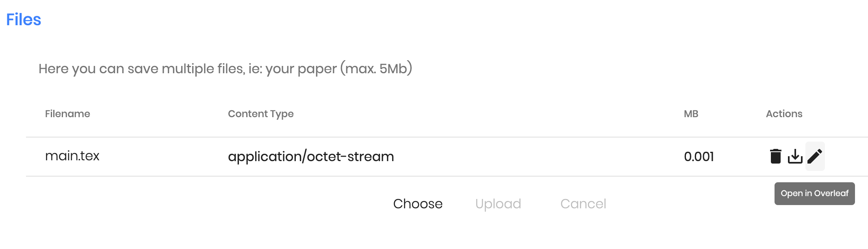
Task: Click the Actions column header
Action: pyautogui.click(x=784, y=114)
